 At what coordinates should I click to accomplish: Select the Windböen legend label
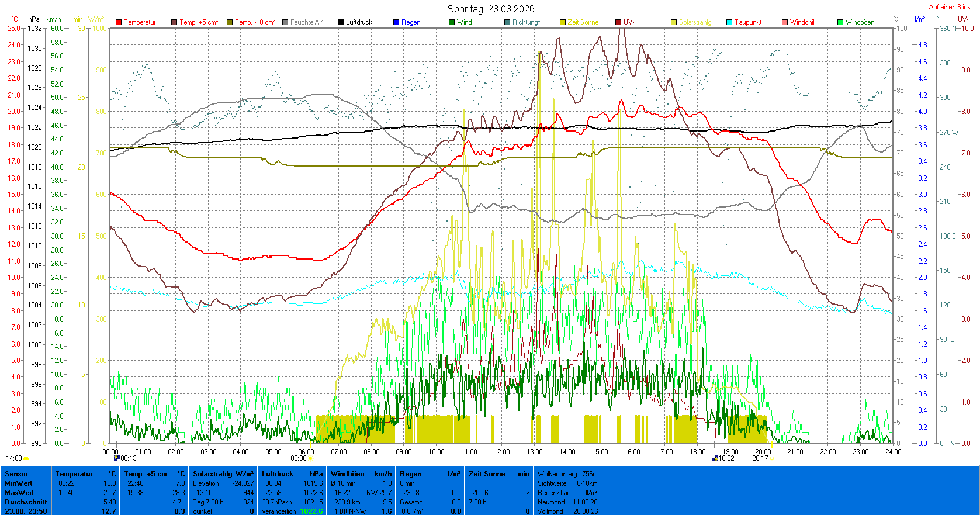(x=860, y=22)
